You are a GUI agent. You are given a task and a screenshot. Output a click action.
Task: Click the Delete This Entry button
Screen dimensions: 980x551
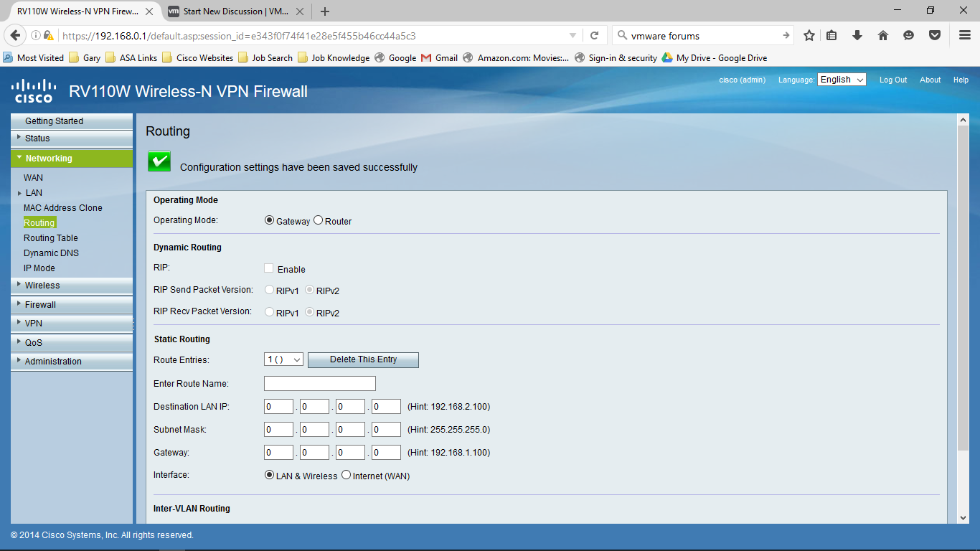click(x=362, y=359)
